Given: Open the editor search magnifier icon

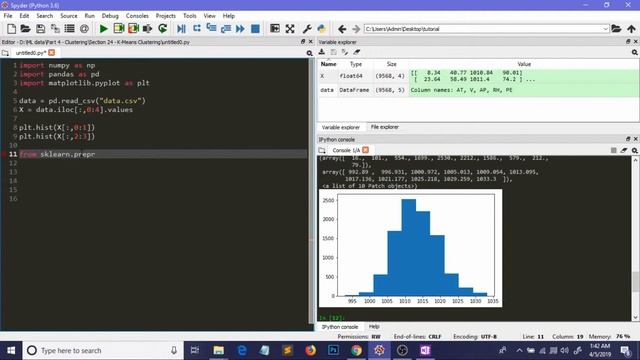Looking at the screenshot, I should tap(309, 53).
